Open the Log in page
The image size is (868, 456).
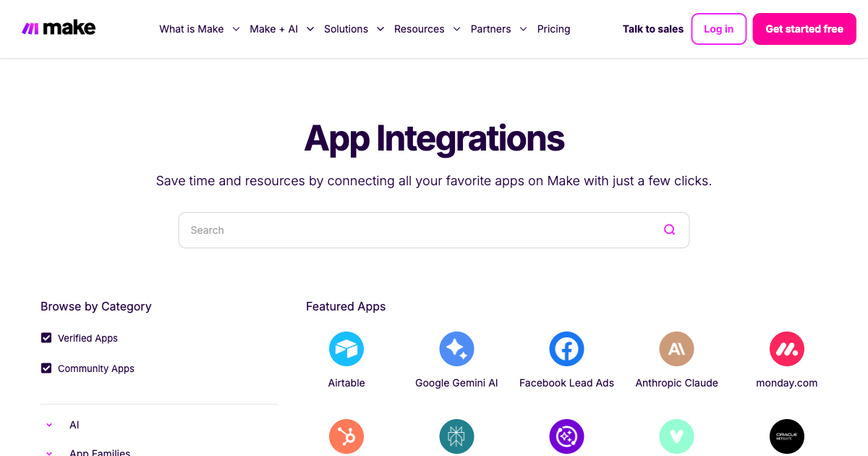point(718,29)
